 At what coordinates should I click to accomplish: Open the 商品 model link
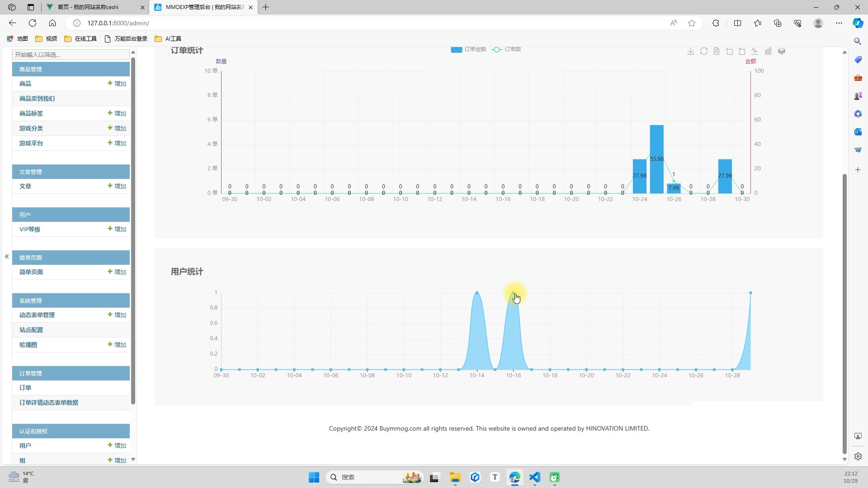point(25,84)
